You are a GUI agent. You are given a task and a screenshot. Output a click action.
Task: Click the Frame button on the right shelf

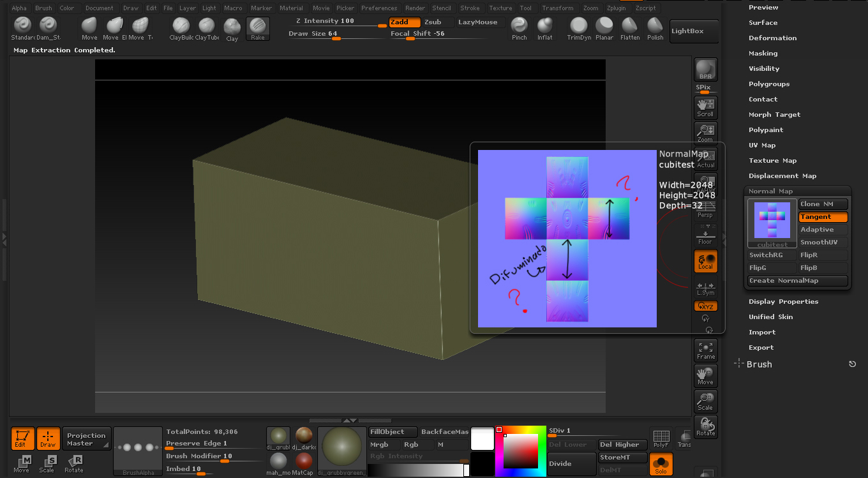[x=705, y=350]
